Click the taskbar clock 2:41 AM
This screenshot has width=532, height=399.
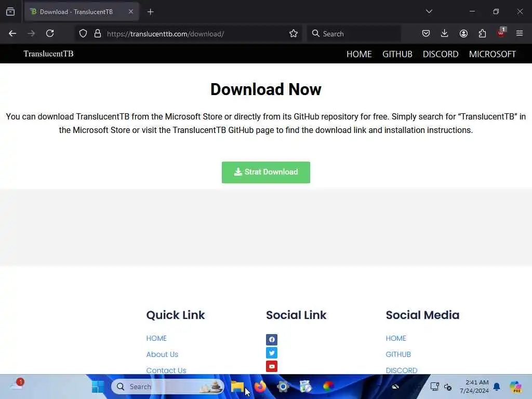point(474,387)
